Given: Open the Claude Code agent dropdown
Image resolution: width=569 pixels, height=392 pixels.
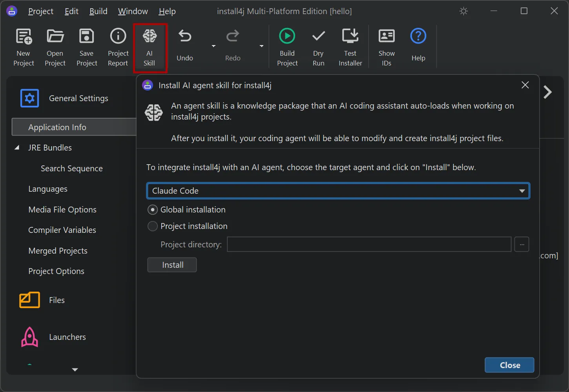Looking at the screenshot, I should click(338, 191).
